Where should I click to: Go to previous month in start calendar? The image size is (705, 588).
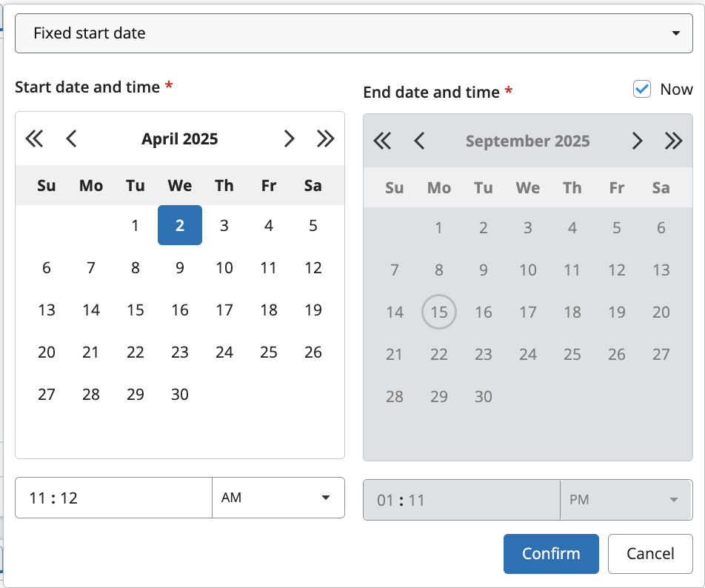pos(71,138)
